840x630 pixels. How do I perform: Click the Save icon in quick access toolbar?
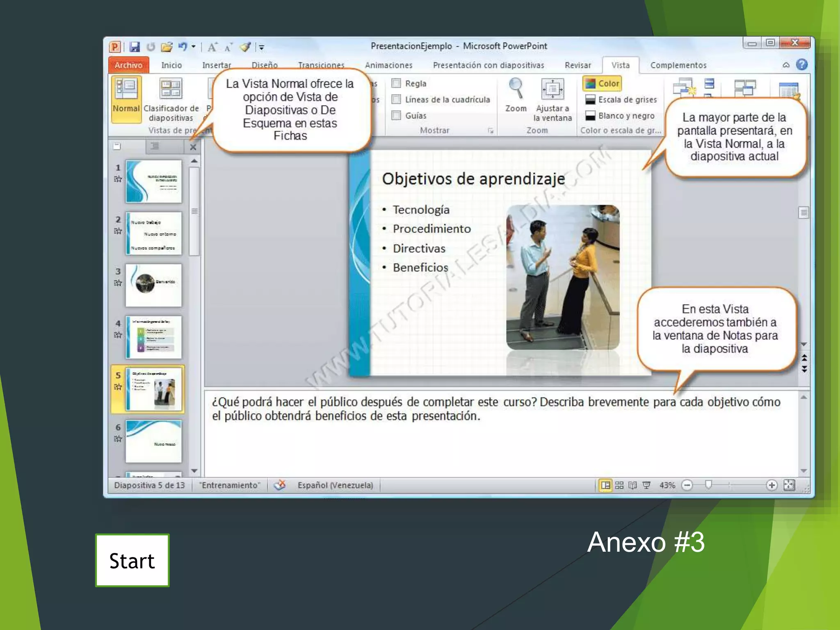point(135,47)
